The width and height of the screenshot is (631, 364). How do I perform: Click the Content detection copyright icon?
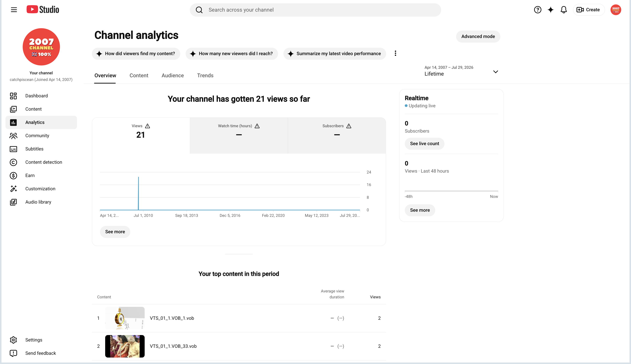[x=13, y=162]
